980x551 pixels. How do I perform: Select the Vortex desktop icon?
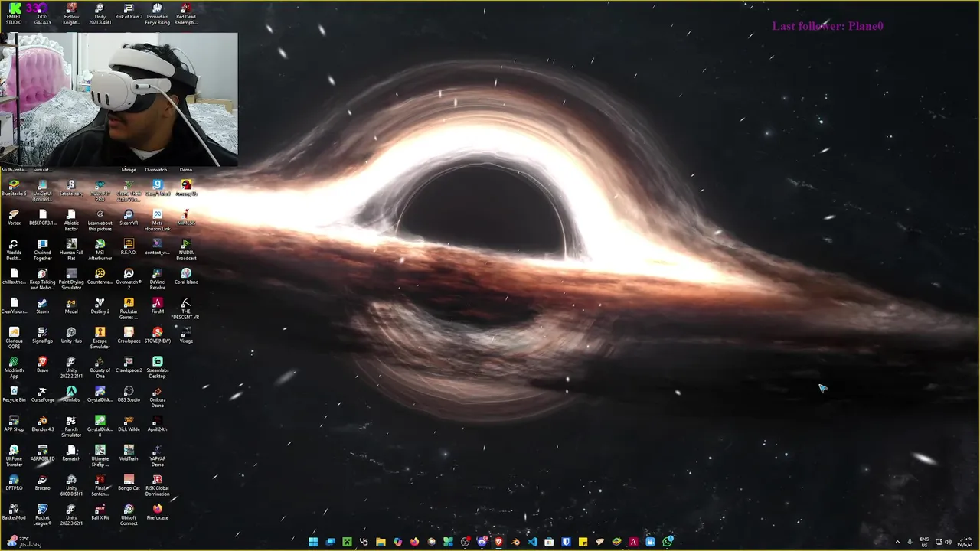(x=14, y=218)
